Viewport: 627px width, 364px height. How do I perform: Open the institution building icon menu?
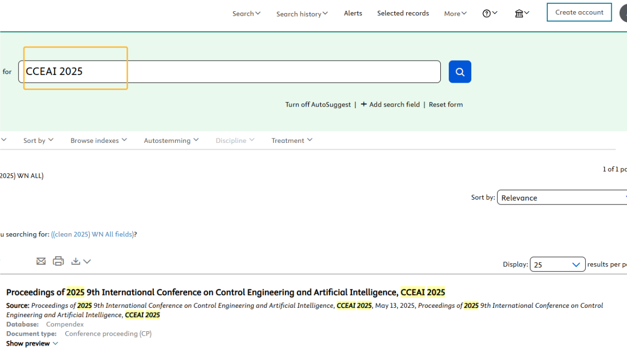pyautogui.click(x=522, y=13)
